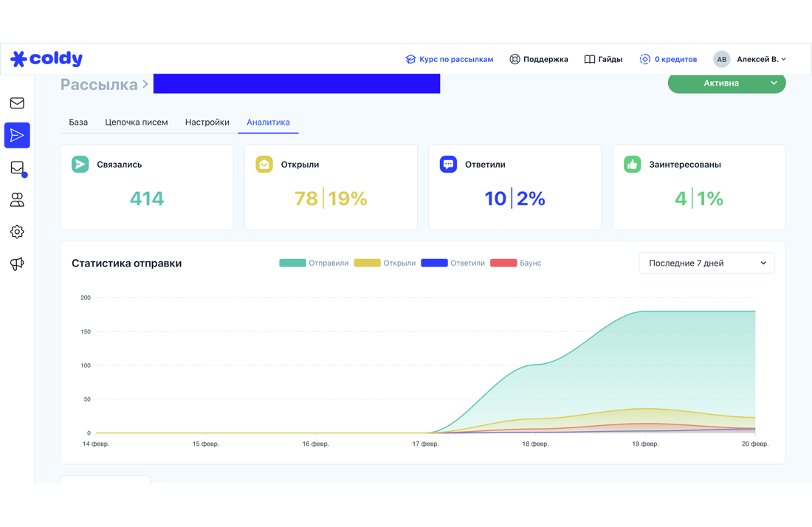Open the settings gear sidebar icon

(x=17, y=232)
